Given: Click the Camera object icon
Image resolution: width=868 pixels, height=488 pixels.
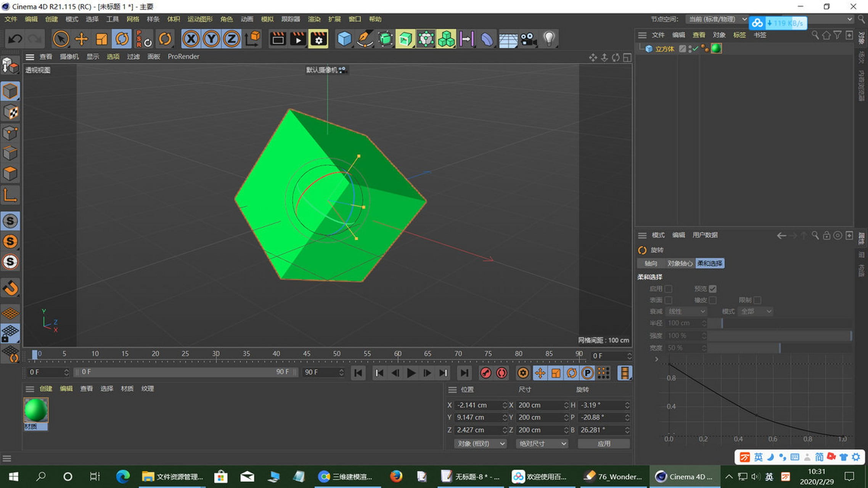Looking at the screenshot, I should click(x=529, y=39).
